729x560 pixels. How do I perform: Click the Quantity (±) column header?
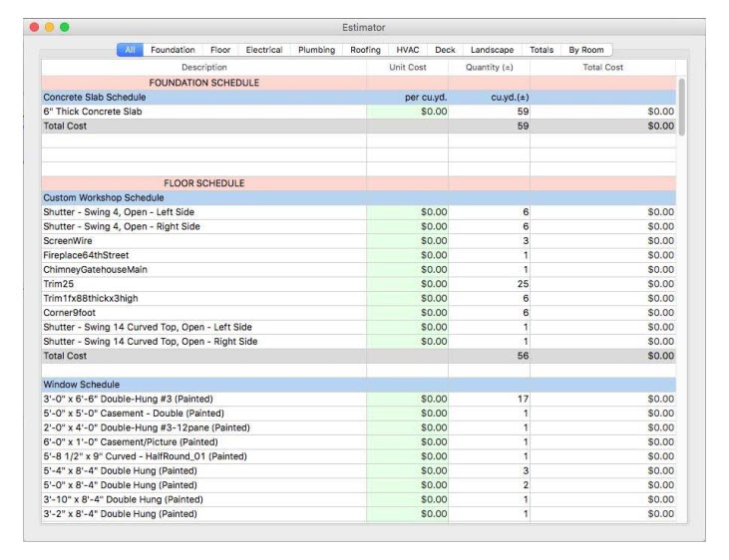click(x=489, y=68)
